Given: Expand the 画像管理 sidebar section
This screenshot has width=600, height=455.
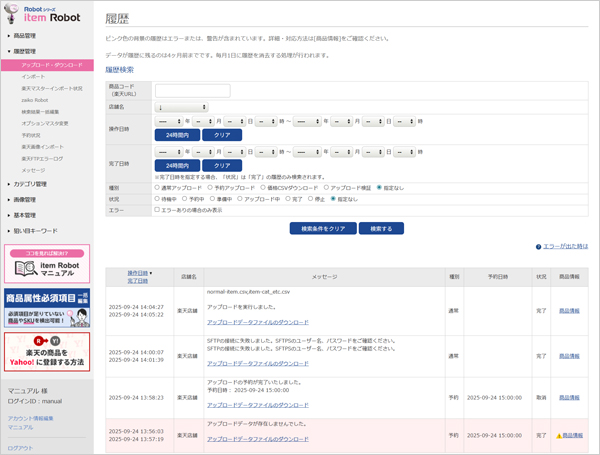Looking at the screenshot, I should tap(24, 200).
